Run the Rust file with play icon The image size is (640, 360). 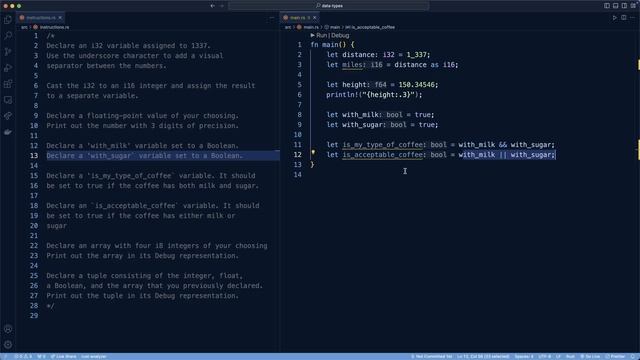coord(614,18)
